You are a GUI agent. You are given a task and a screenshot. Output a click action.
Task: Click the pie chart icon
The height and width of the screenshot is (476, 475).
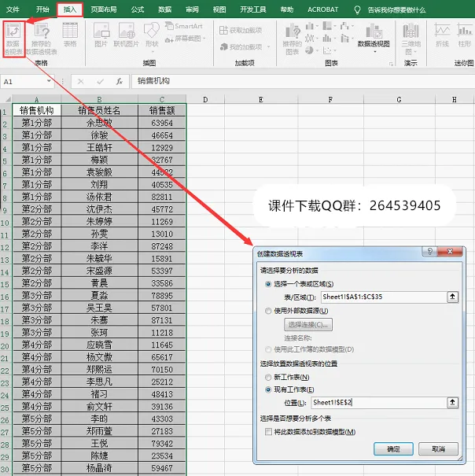pyautogui.click(x=309, y=50)
